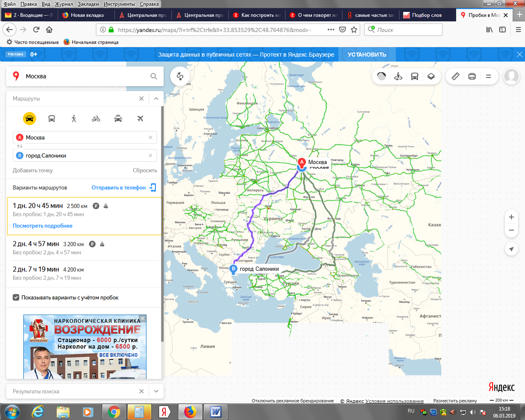Click the point A Москва route field

(84, 137)
